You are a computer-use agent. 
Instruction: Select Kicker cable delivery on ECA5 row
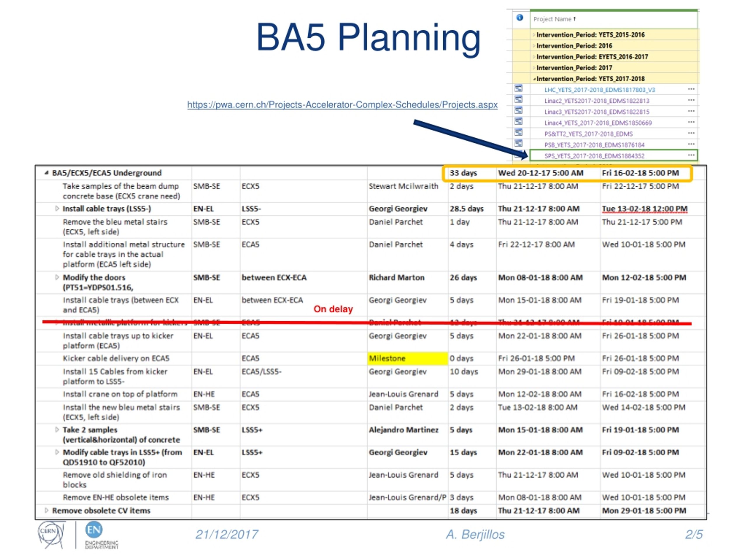[371, 358]
